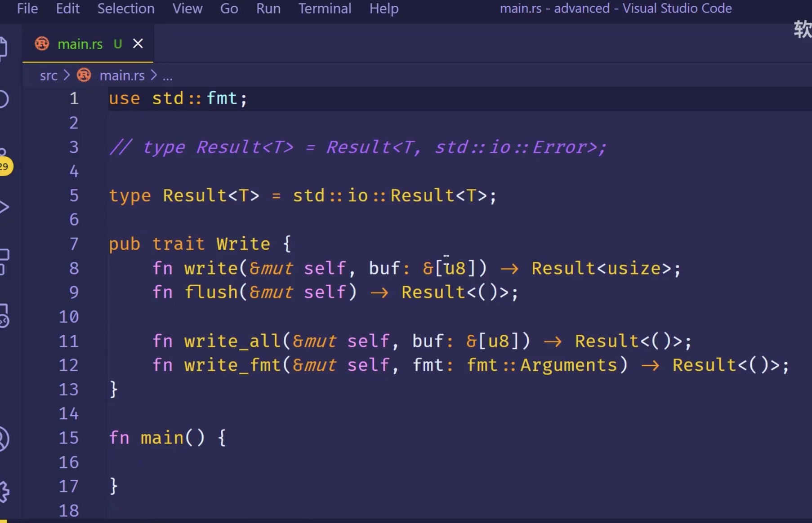Open the Help menu
Viewport: 812px width, 523px height.
coord(384,9)
